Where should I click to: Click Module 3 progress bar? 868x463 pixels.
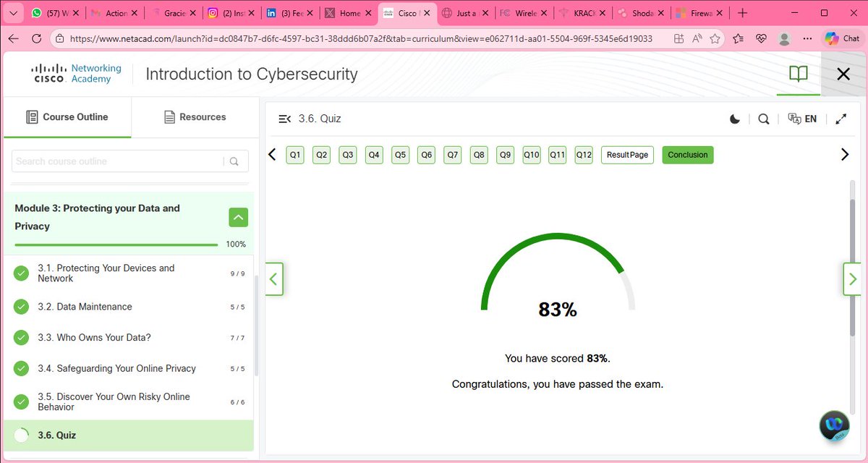116,245
